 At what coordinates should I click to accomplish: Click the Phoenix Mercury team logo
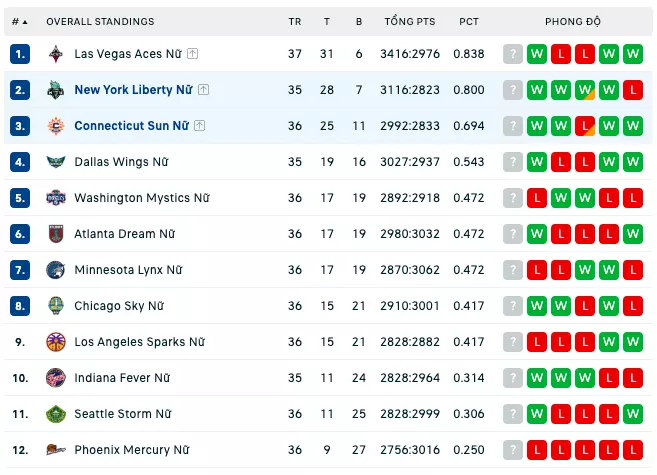click(x=55, y=450)
